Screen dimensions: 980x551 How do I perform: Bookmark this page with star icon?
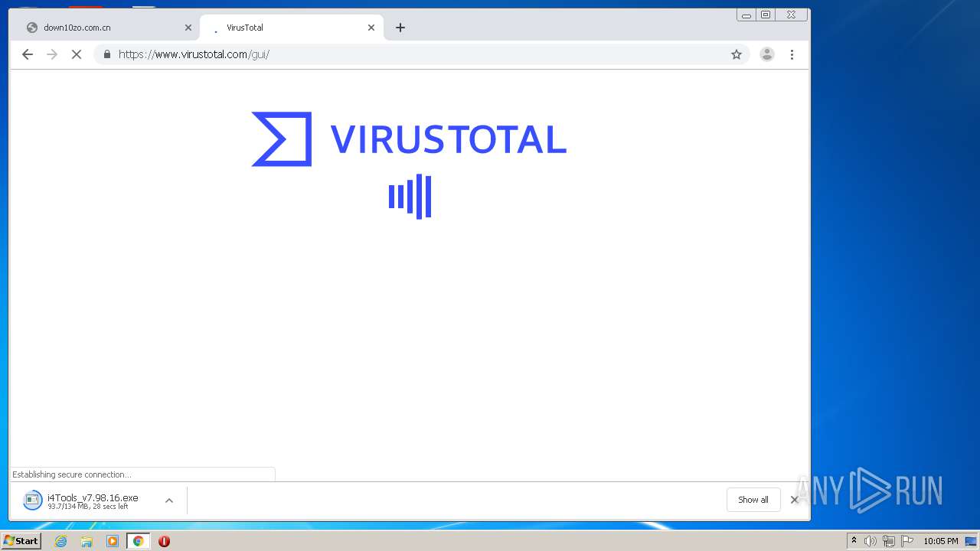pos(737,54)
